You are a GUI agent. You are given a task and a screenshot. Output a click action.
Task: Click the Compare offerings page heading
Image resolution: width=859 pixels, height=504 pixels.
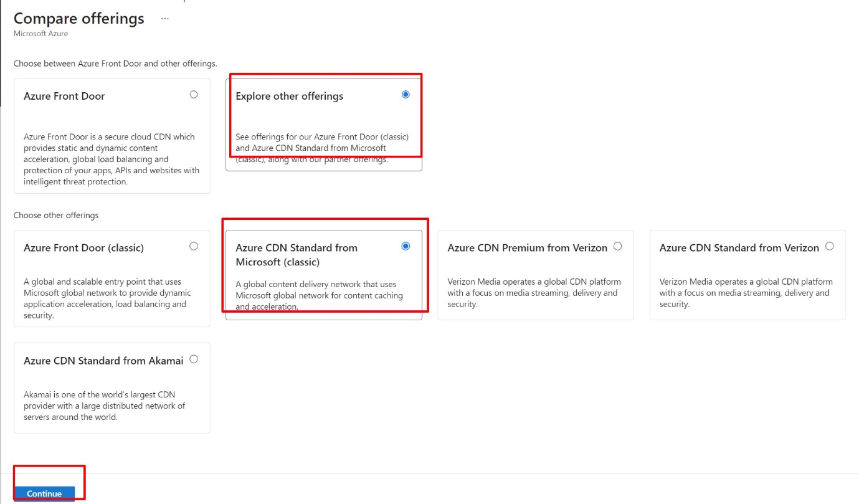pos(79,19)
